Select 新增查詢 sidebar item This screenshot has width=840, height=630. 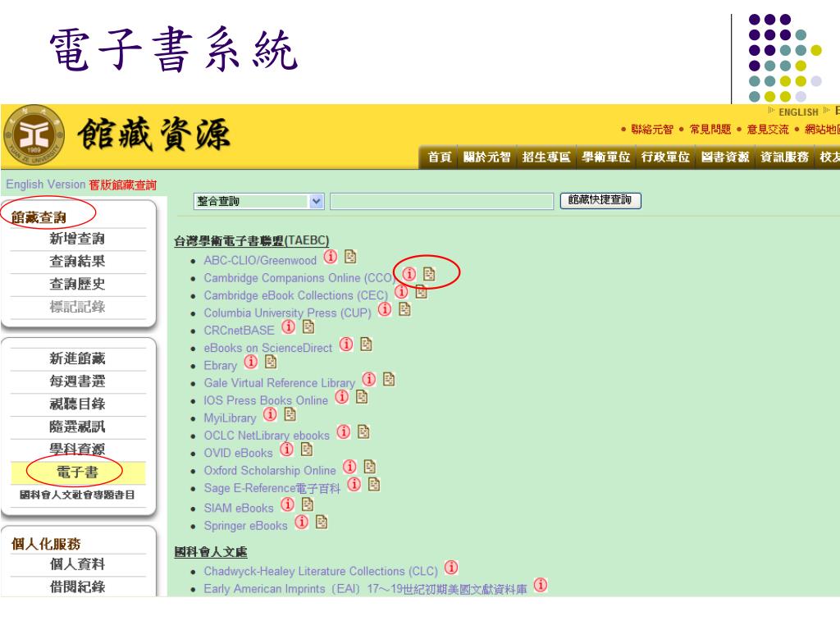point(77,239)
